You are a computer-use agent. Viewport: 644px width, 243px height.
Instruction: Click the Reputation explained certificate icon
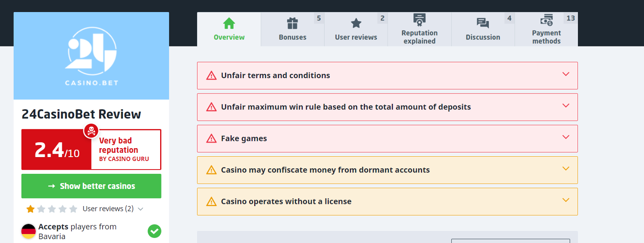[419, 20]
